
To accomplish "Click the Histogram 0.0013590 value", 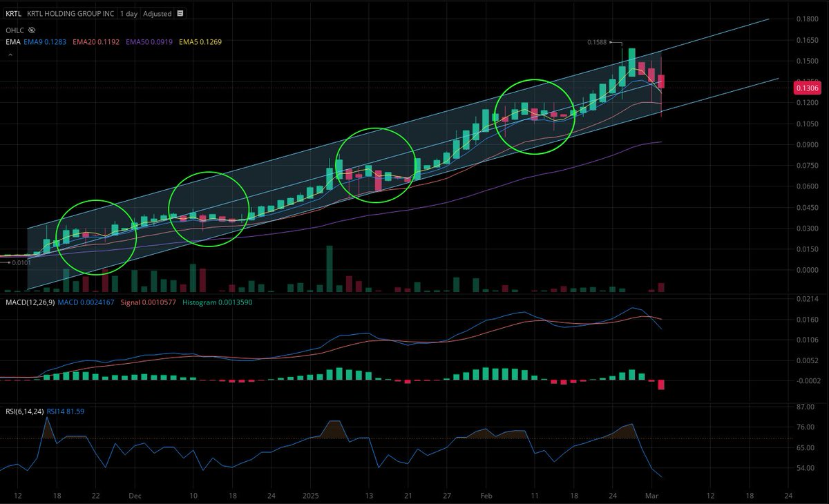I will pyautogui.click(x=217, y=301).
